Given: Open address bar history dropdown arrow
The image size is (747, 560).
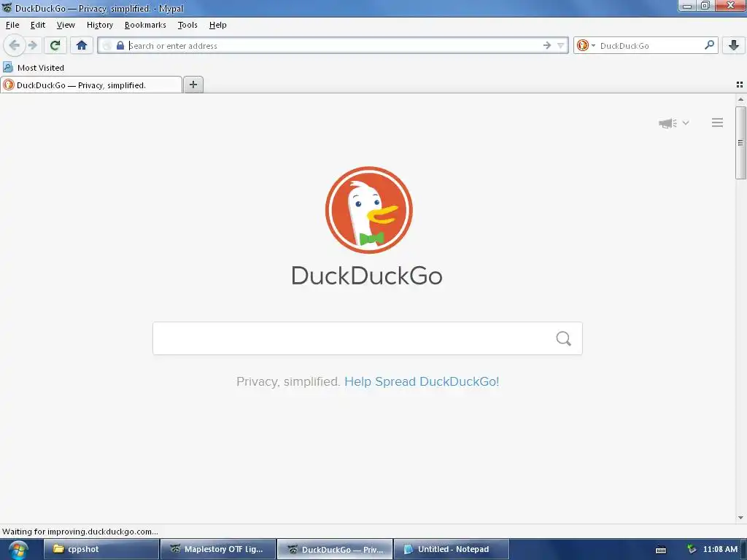Looking at the screenshot, I should tap(561, 46).
